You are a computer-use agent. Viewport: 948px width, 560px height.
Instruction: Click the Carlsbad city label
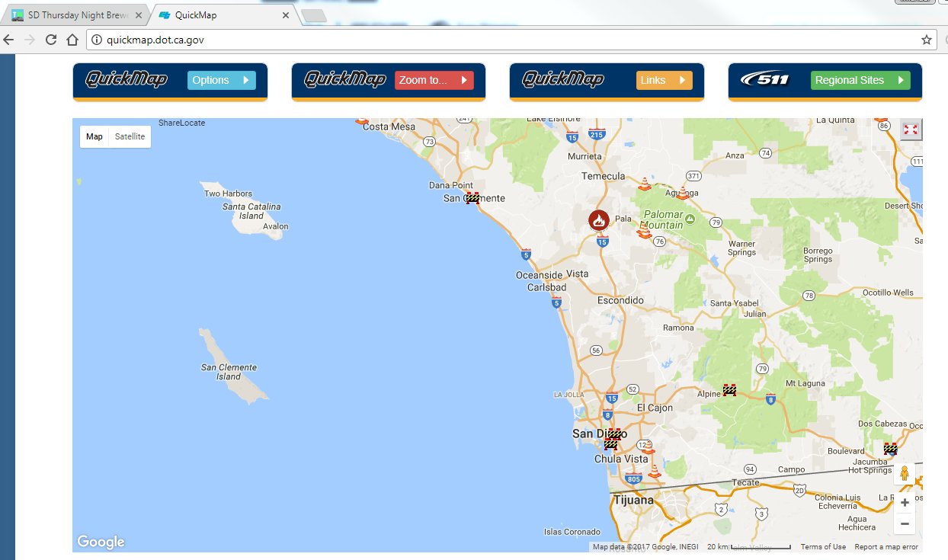pos(547,287)
